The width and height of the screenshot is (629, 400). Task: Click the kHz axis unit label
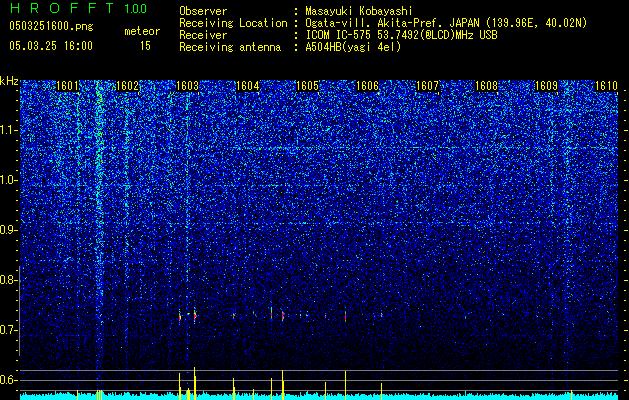[x=9, y=81]
